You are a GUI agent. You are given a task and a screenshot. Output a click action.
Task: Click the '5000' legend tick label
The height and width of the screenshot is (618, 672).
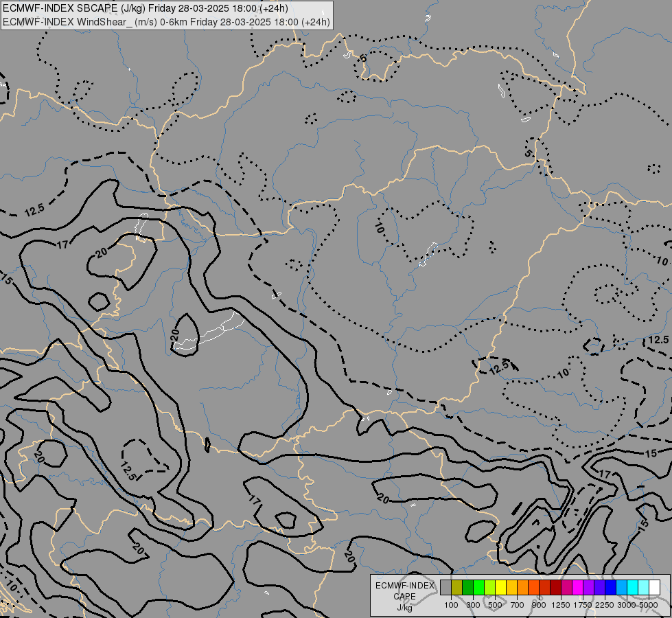[x=649, y=605]
